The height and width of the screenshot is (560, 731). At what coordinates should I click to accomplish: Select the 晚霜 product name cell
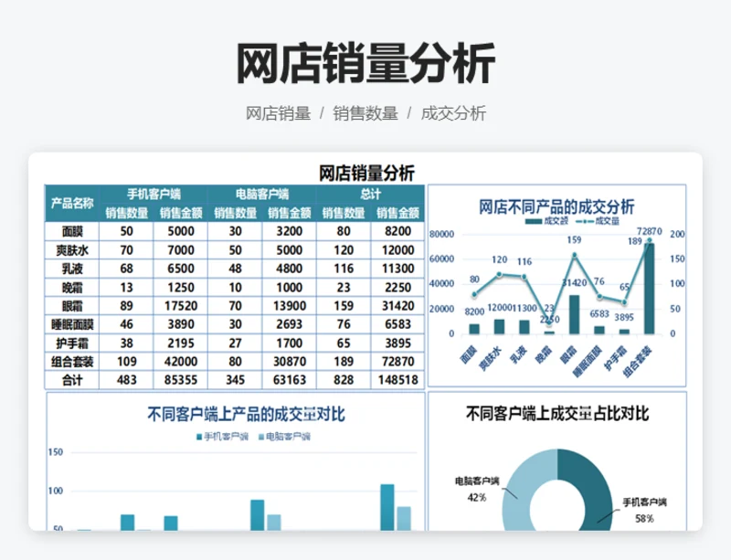[72, 287]
